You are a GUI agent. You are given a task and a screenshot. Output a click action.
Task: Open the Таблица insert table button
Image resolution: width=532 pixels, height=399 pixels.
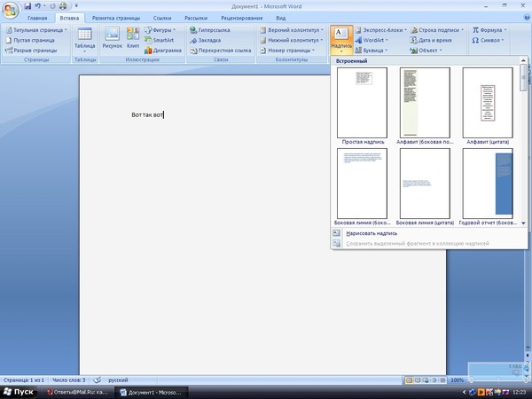(x=85, y=40)
